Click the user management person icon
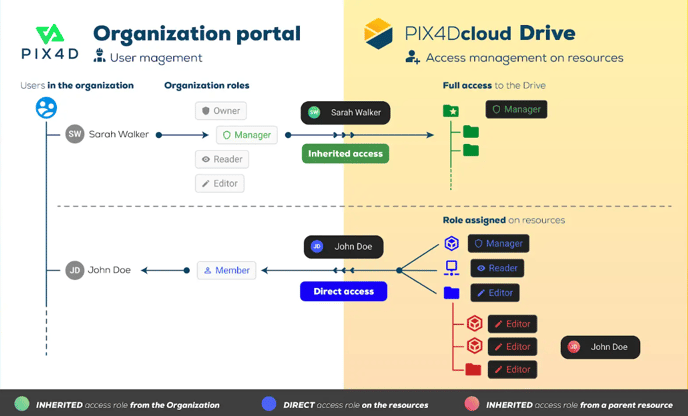Screen dimensions: 688x416 tap(100, 55)
